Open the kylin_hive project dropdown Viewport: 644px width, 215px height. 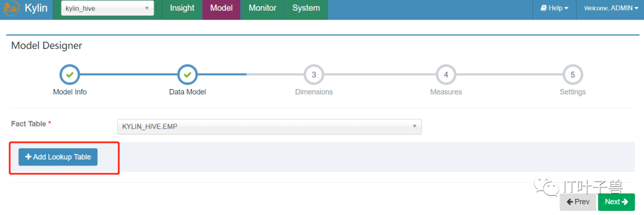pos(107,8)
